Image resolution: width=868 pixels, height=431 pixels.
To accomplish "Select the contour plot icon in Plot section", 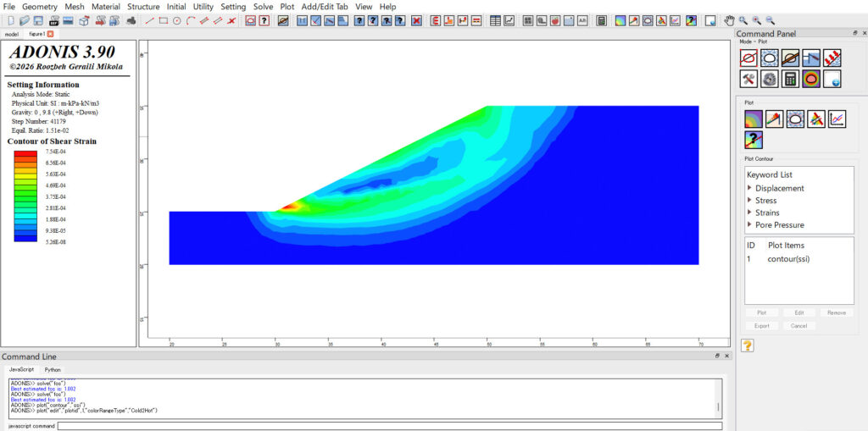I will [x=753, y=119].
